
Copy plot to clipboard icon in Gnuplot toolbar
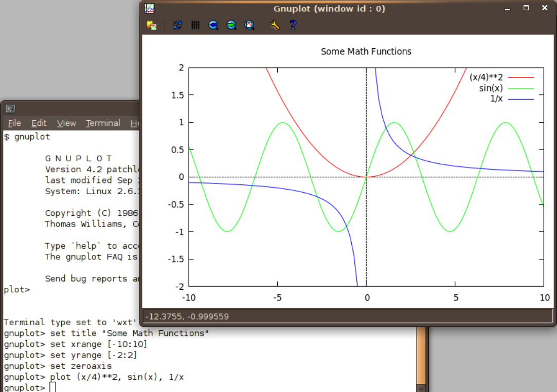(152, 25)
